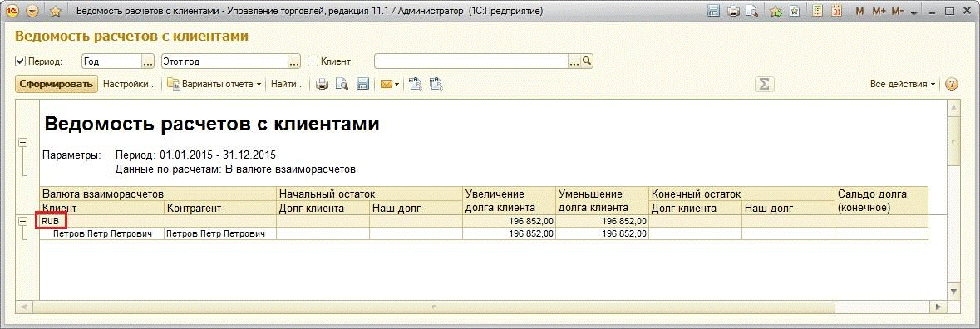Collapse the report header group minus box
This screenshot has height=329, width=980.
[23, 142]
